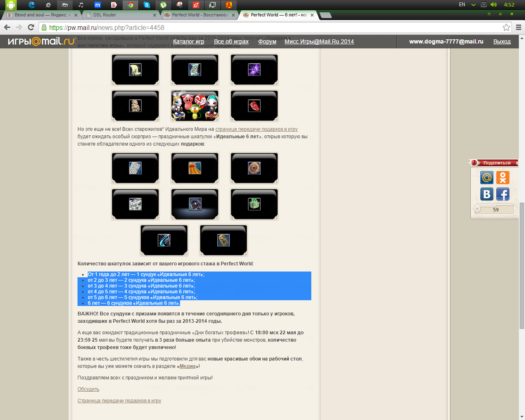Click the red mask item thumbnail
Image resolution: width=525 pixels, height=420 pixels.
pyautogui.click(x=254, y=106)
